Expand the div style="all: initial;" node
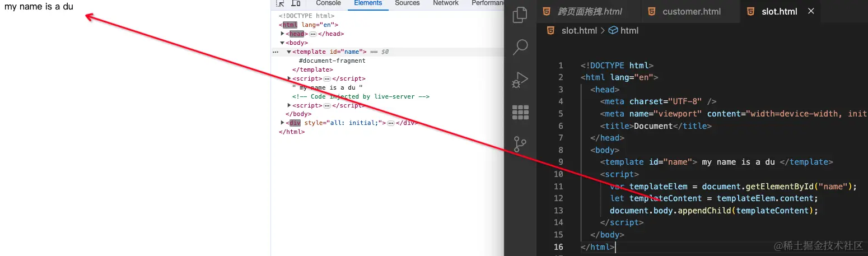Viewport: 868px width, 256px height. click(283, 123)
